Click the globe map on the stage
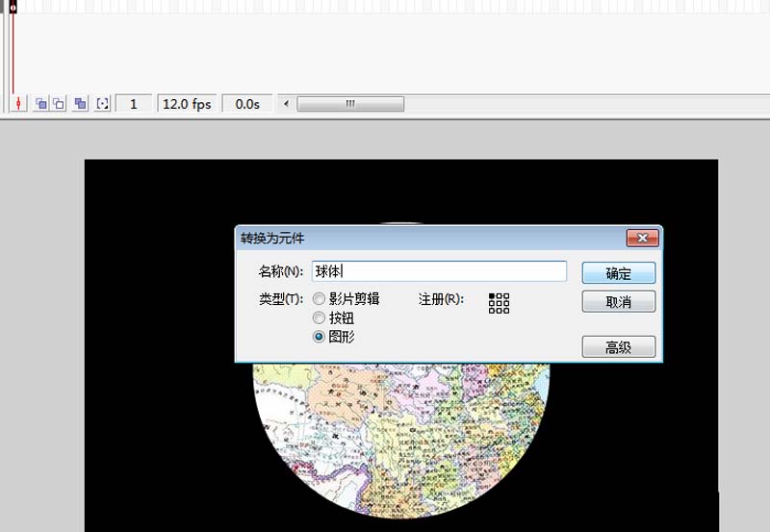 coord(399,433)
